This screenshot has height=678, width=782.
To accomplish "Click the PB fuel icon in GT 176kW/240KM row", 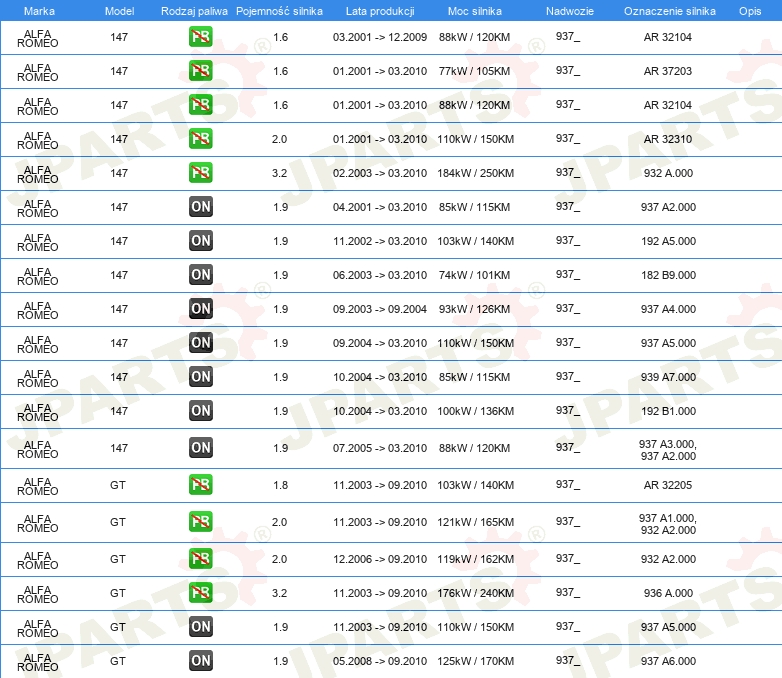I will pyautogui.click(x=200, y=593).
